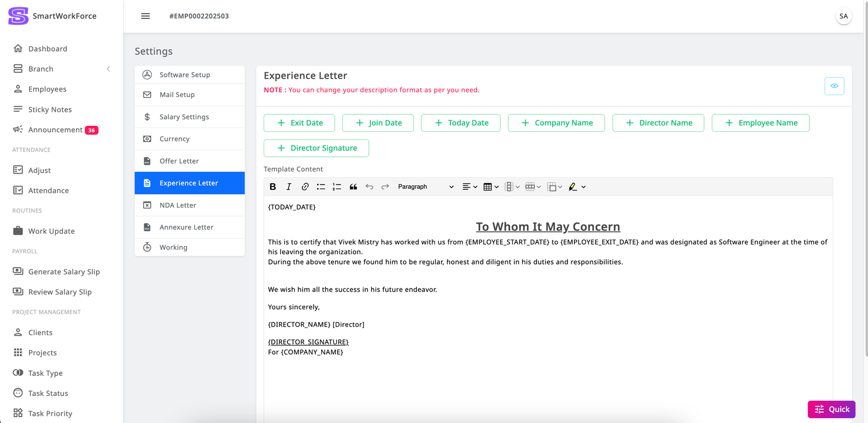Toggle italic formatting in the editor
Image resolution: width=868 pixels, height=423 pixels.
[x=289, y=187]
